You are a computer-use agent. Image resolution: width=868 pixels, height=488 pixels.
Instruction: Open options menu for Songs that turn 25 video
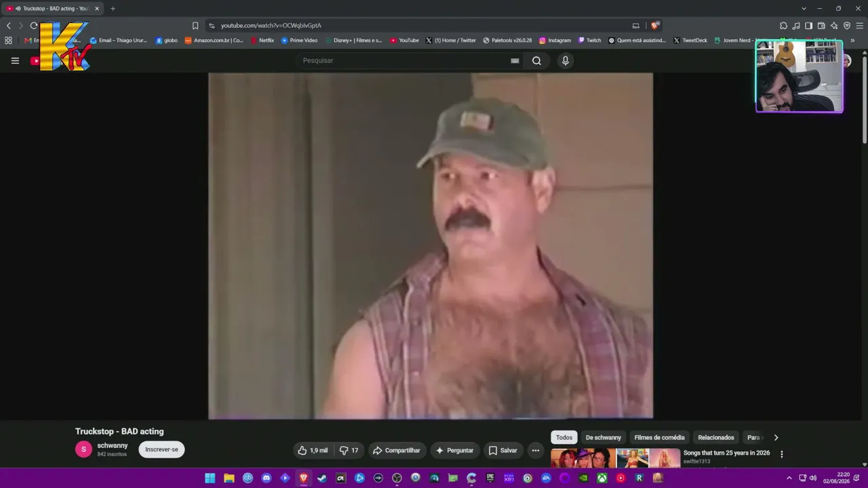point(781,454)
